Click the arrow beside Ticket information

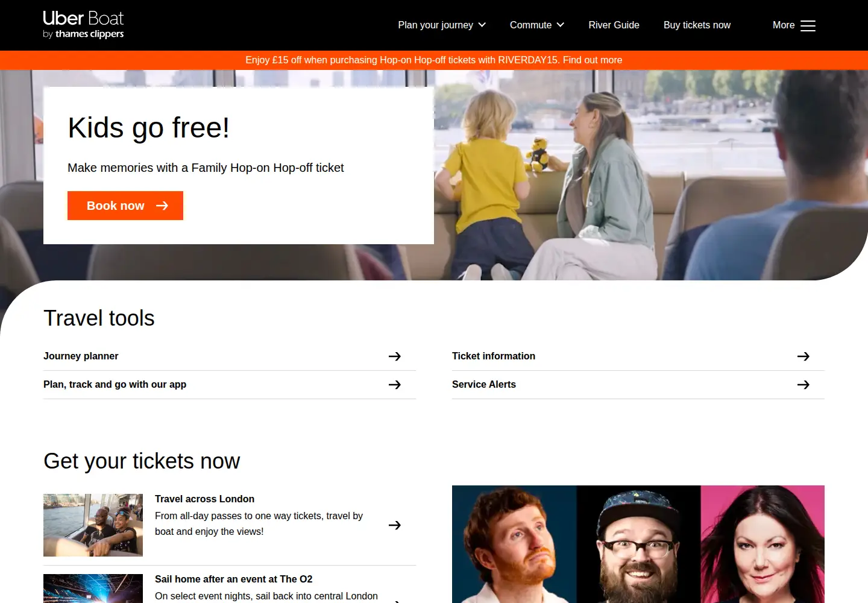coord(804,356)
